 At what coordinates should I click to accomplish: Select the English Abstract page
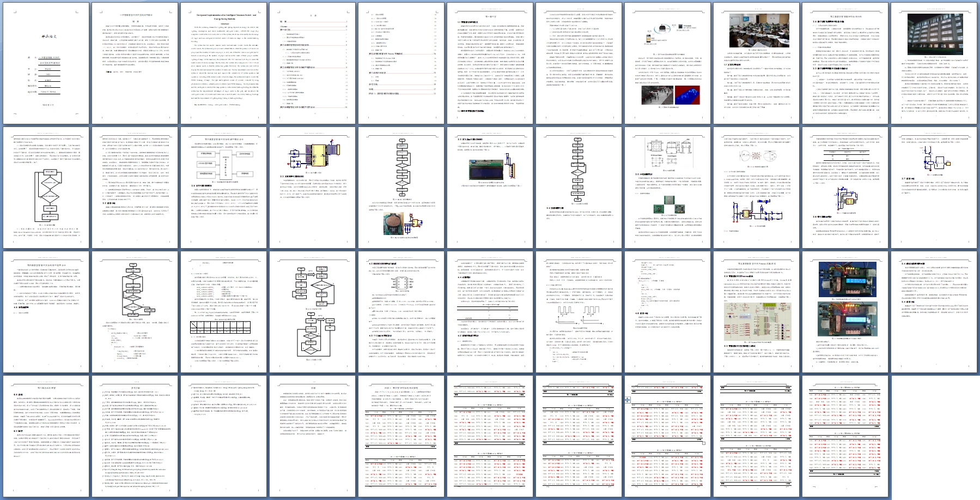pyautogui.click(x=223, y=63)
